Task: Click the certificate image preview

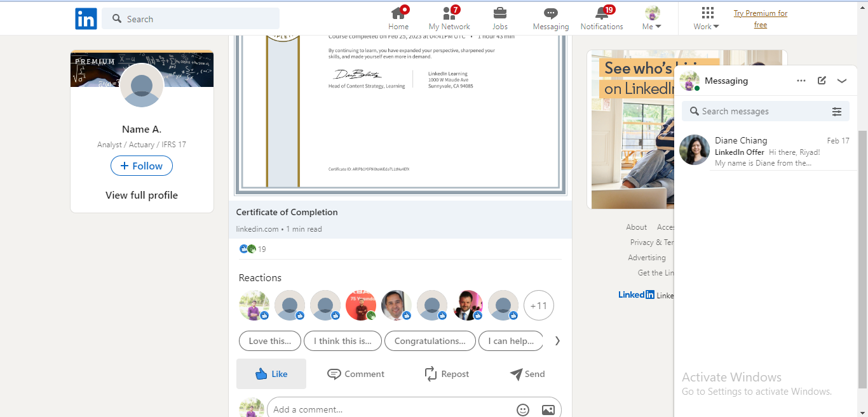Action: coord(400,114)
